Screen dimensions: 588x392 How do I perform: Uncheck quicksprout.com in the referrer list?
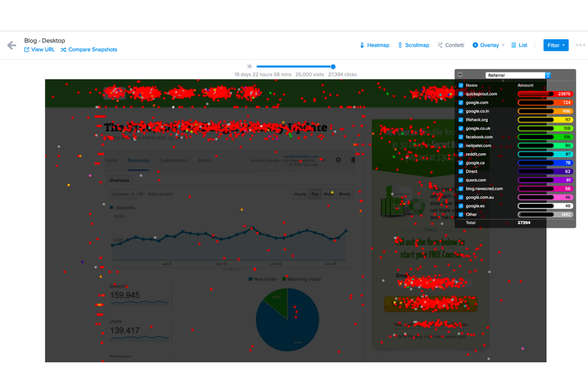(x=460, y=94)
